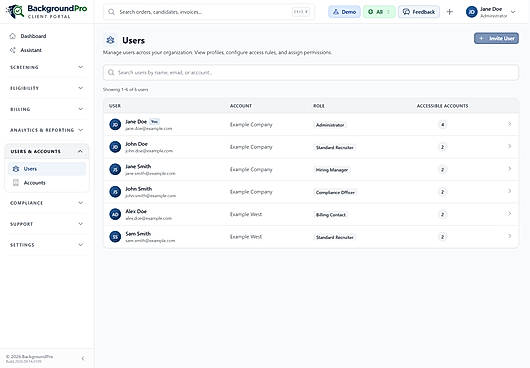This screenshot has width=530, height=368.
Task: Click the john.doe@example.com email
Action: pos(149,151)
